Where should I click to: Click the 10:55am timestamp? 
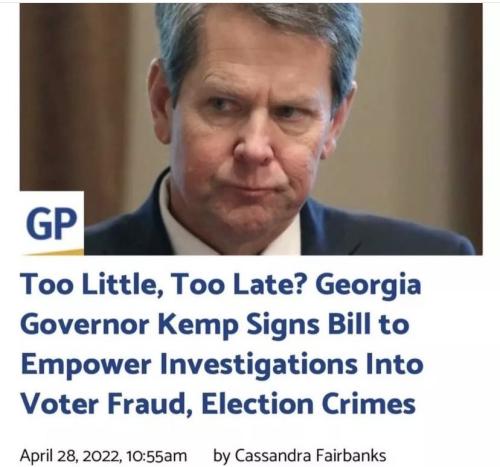[157, 456]
